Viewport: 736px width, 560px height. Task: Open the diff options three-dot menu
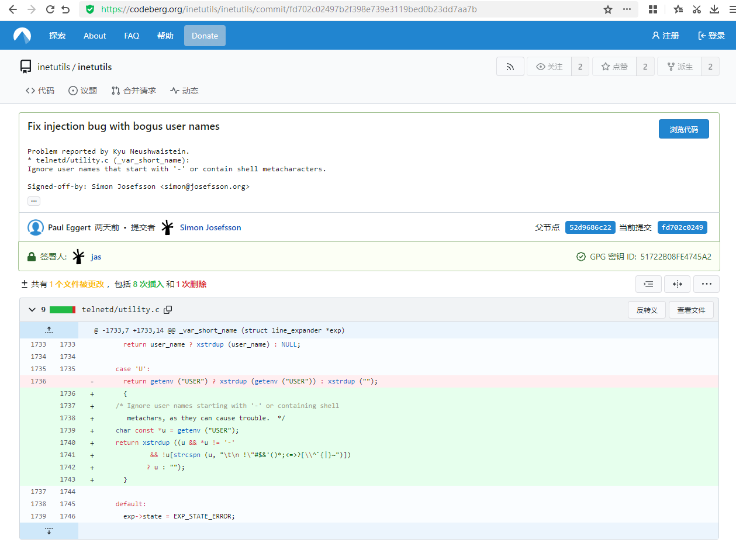click(x=706, y=284)
